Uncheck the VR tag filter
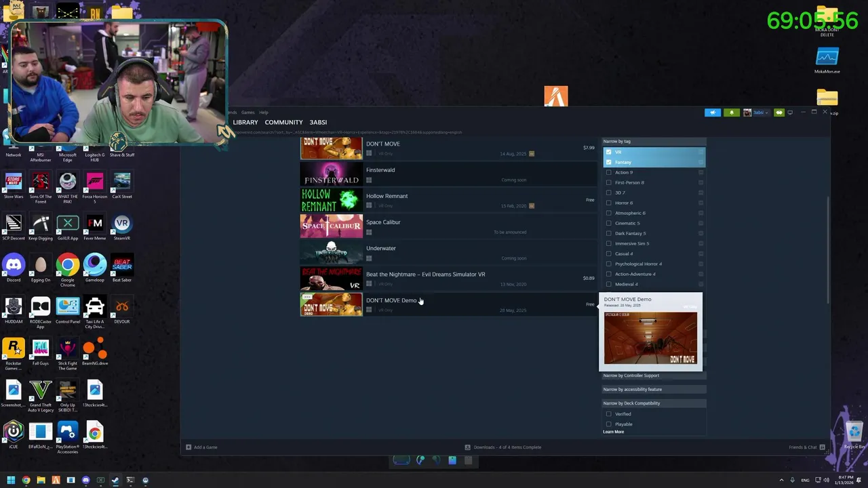 coord(608,152)
